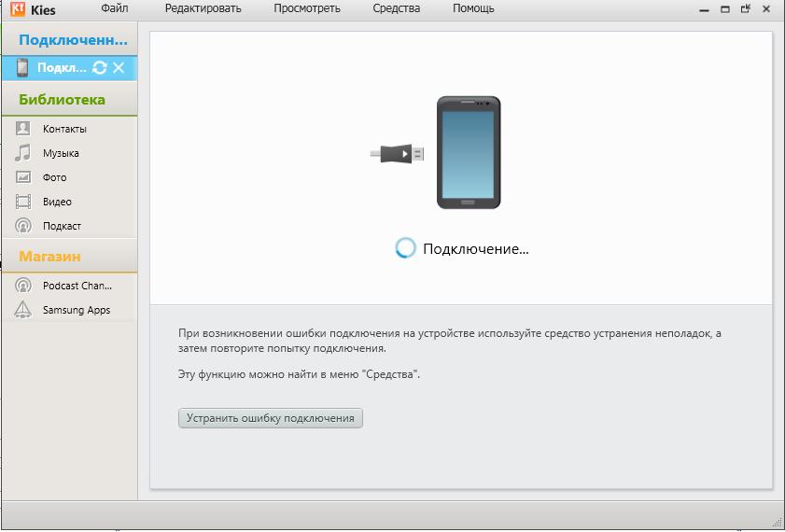This screenshot has height=532, width=785.
Task: Click the Kies logo icon
Action: point(18,9)
